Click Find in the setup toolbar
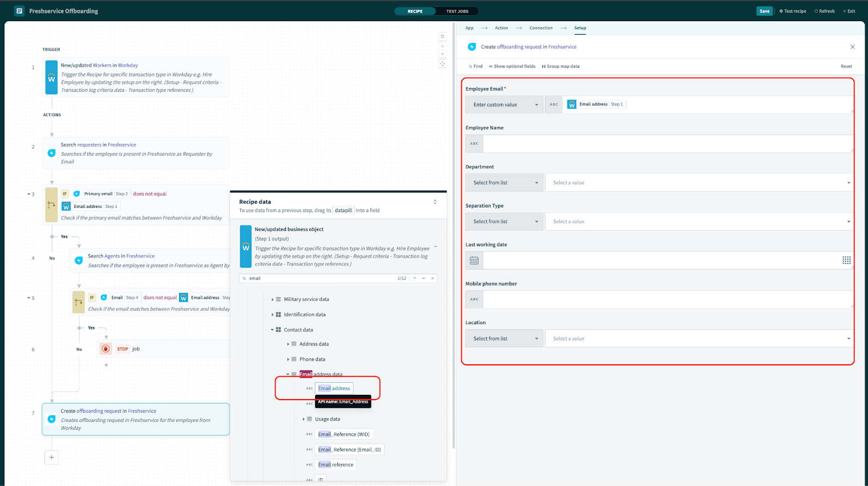The image size is (868, 486). [x=476, y=66]
